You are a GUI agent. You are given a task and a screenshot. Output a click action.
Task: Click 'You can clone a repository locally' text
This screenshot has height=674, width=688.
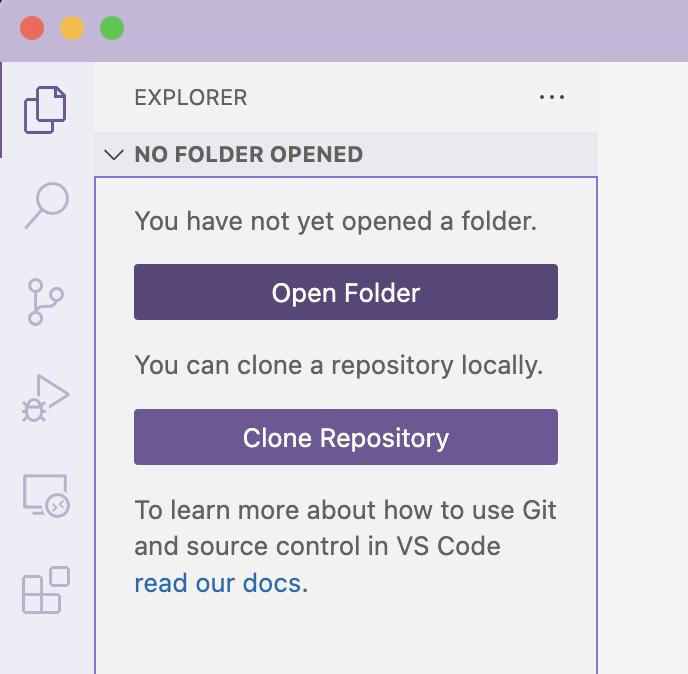[339, 366]
